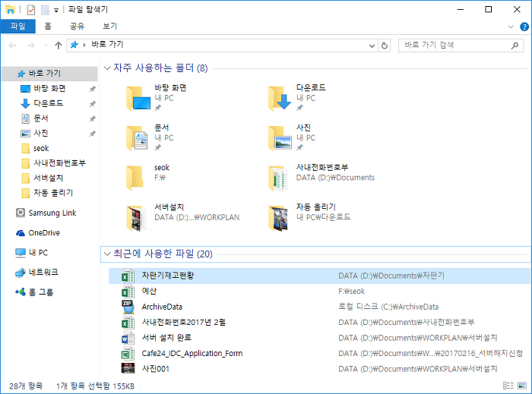Image resolution: width=532 pixels, height=394 pixels.
Task: Click the pin icon beside 다운로드 in sidebar
Action: point(92,104)
